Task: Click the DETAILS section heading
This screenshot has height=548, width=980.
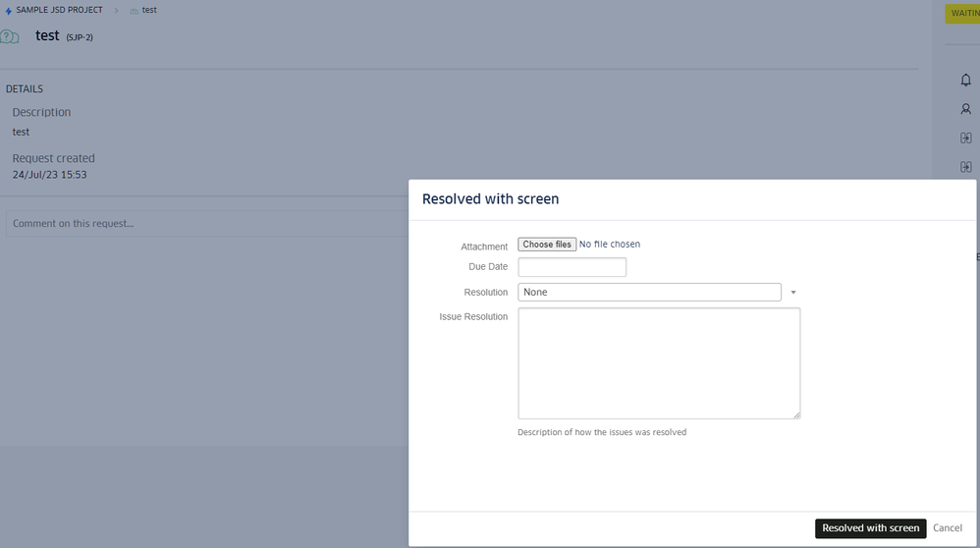Action: coord(25,88)
